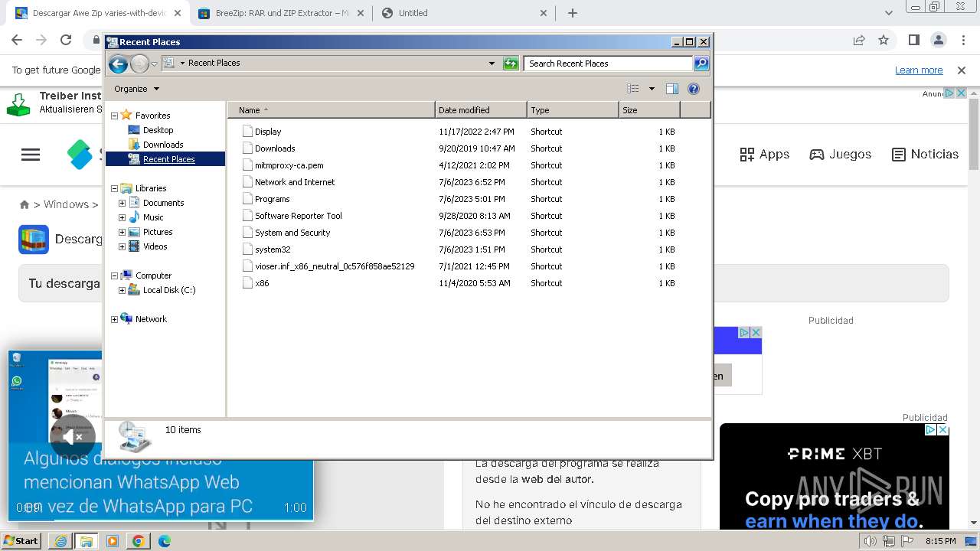Image resolution: width=980 pixels, height=551 pixels.
Task: Click the Explorer help question mark icon
Action: [694, 89]
